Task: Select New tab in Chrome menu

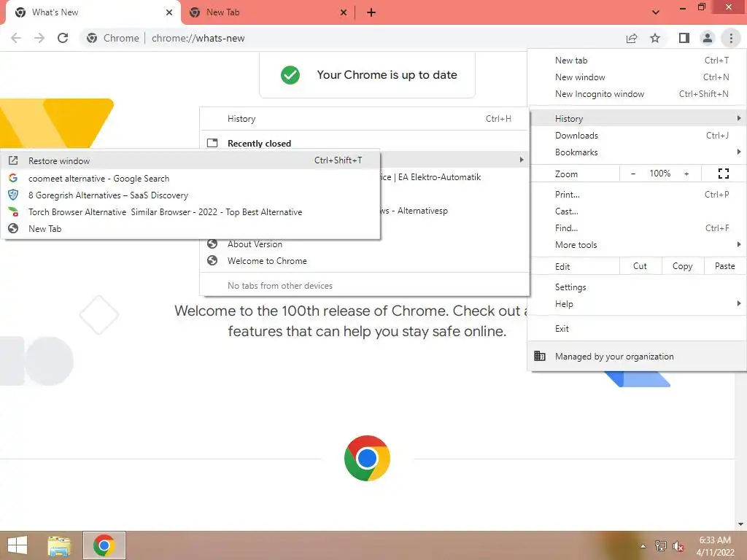Action: [x=638, y=61]
